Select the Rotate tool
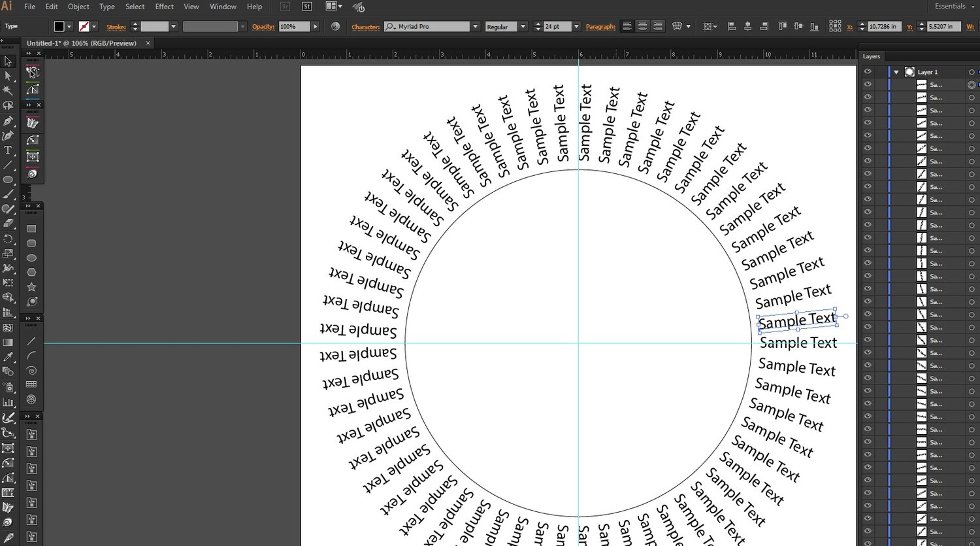 (x=8, y=239)
